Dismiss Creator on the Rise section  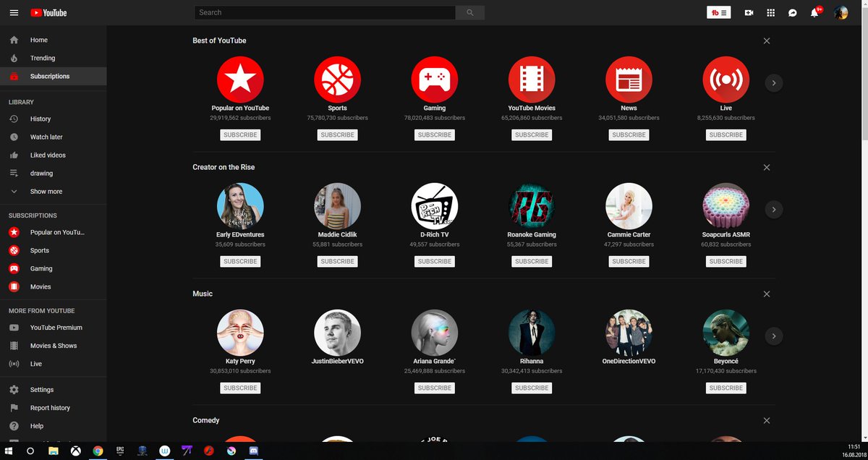[x=767, y=167]
